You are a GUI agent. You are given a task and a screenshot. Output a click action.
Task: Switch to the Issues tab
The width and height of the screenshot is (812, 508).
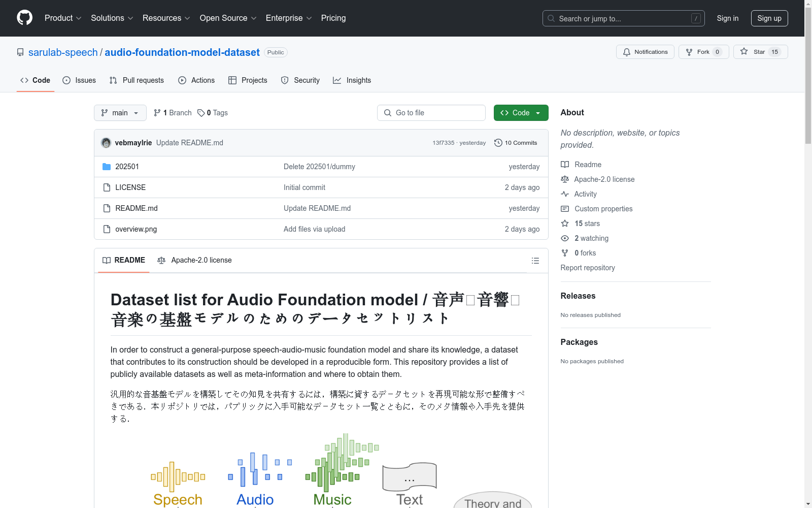[79, 80]
